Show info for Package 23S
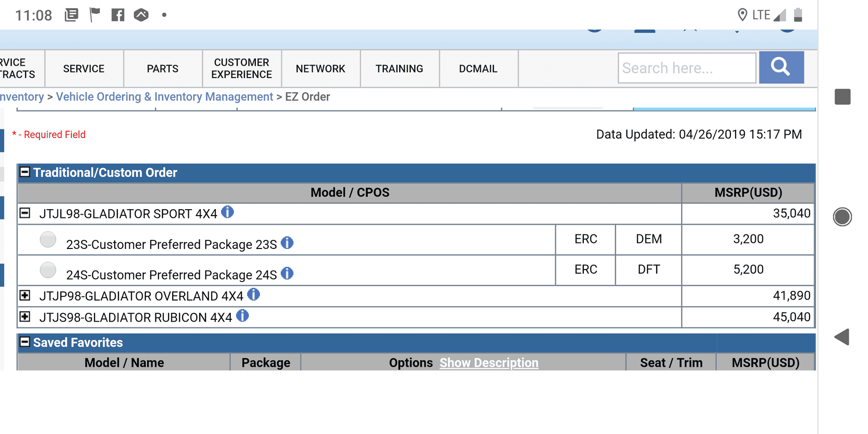The height and width of the screenshot is (434, 868). [287, 243]
